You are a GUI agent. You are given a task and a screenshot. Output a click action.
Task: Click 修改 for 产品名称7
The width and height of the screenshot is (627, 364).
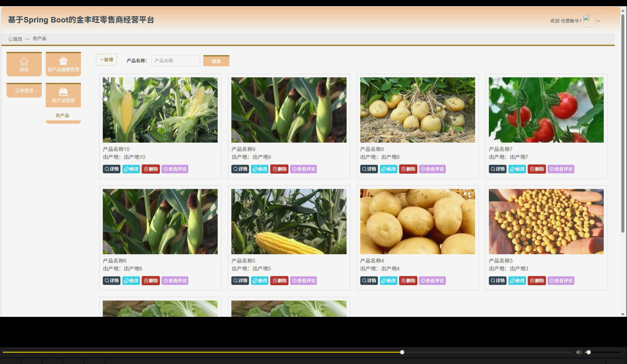point(517,169)
